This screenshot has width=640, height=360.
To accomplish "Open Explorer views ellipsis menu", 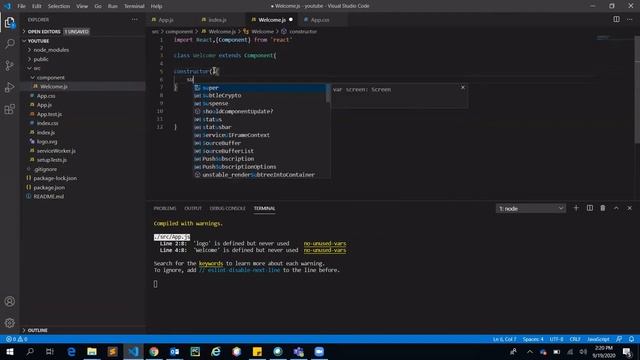I will (x=135, y=20).
